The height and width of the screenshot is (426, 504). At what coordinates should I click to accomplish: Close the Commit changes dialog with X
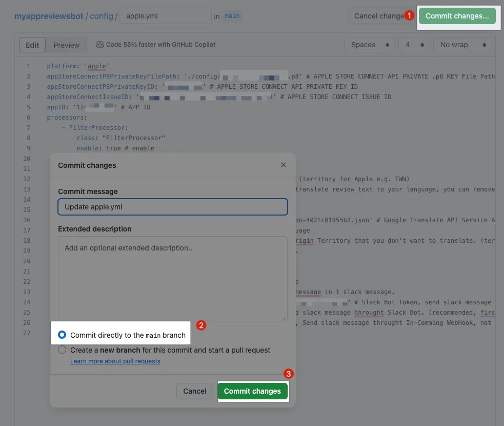point(284,165)
